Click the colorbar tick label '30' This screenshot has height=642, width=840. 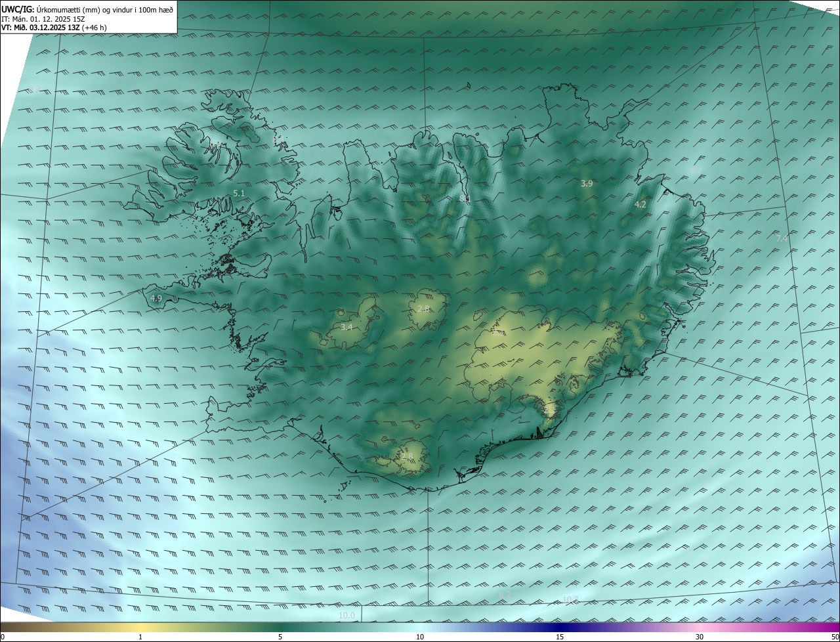[x=700, y=637]
